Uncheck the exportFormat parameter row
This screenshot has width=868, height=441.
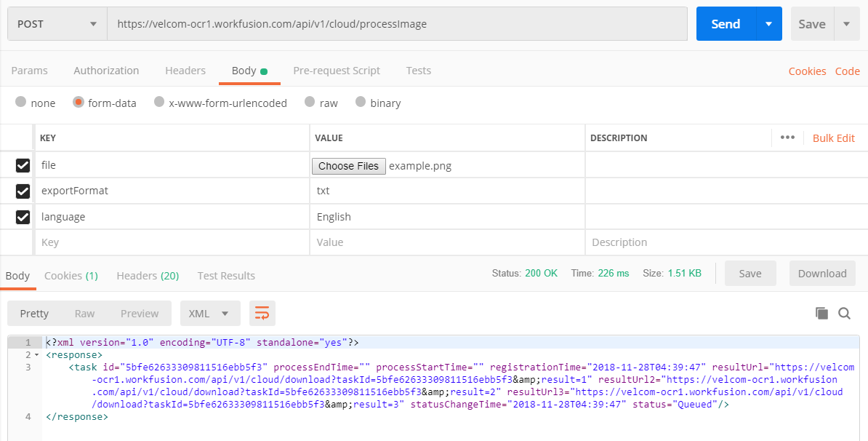[x=23, y=191]
